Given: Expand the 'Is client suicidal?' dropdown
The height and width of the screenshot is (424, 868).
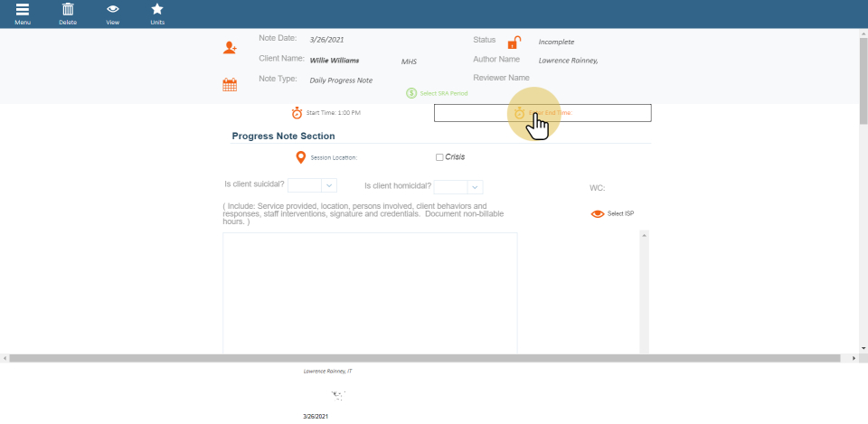Looking at the screenshot, I should click(329, 185).
